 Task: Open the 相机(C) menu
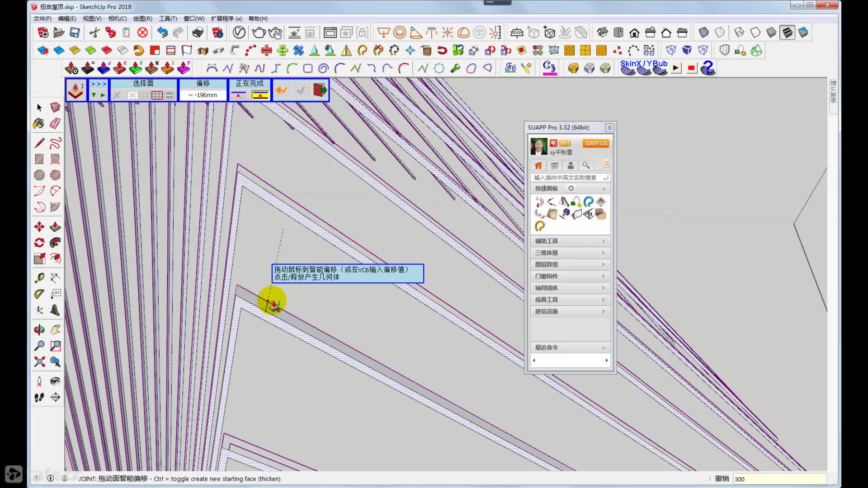(x=118, y=19)
